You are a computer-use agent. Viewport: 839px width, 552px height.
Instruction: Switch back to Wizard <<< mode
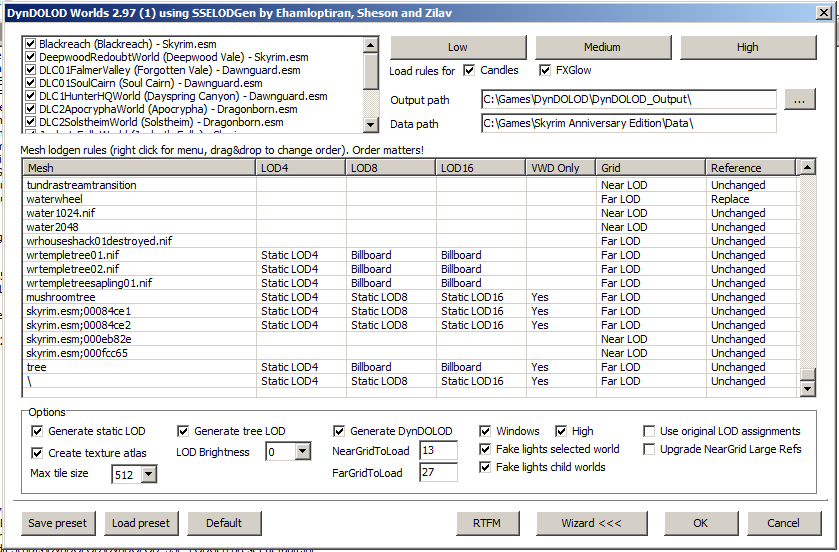(592, 523)
